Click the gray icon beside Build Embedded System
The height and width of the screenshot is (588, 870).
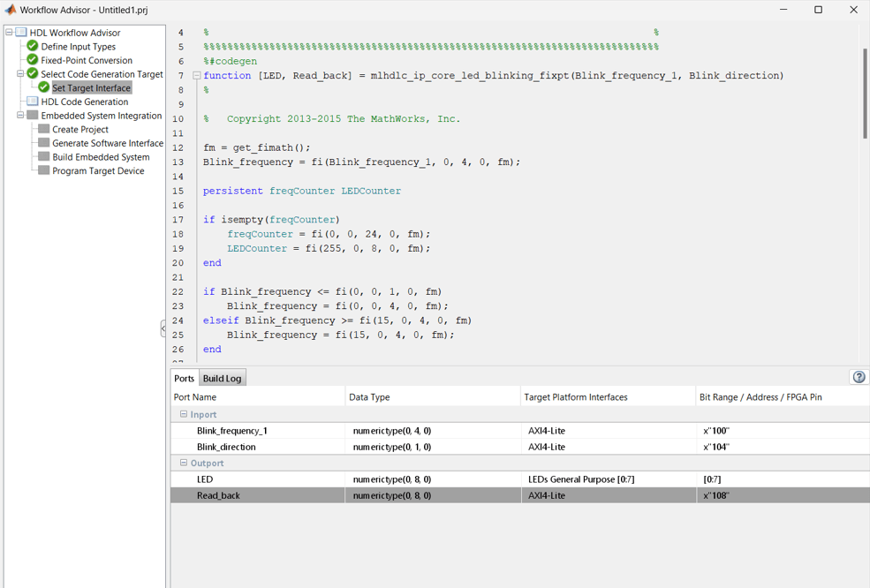point(43,157)
